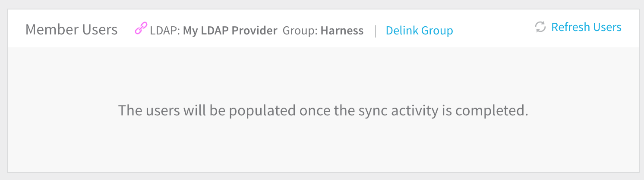Image resolution: width=644 pixels, height=180 pixels.
Task: Select the Member Users heading
Action: pos(72,30)
